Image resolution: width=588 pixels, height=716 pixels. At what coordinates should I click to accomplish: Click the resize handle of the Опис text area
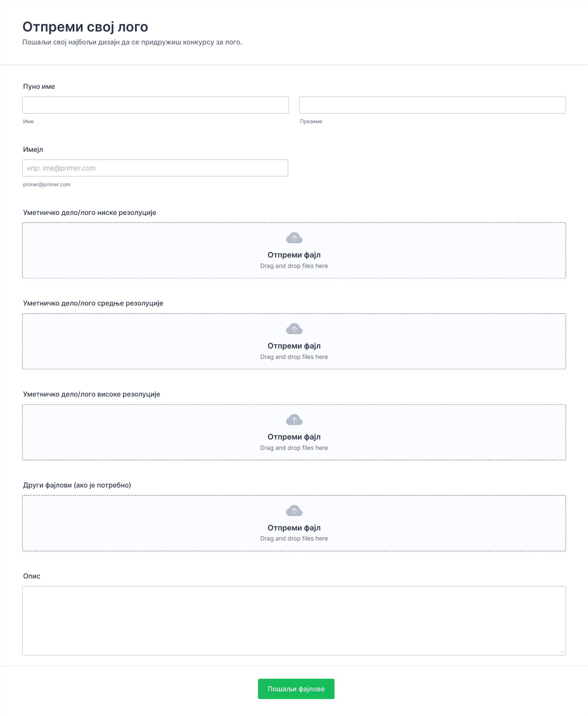click(x=562, y=652)
